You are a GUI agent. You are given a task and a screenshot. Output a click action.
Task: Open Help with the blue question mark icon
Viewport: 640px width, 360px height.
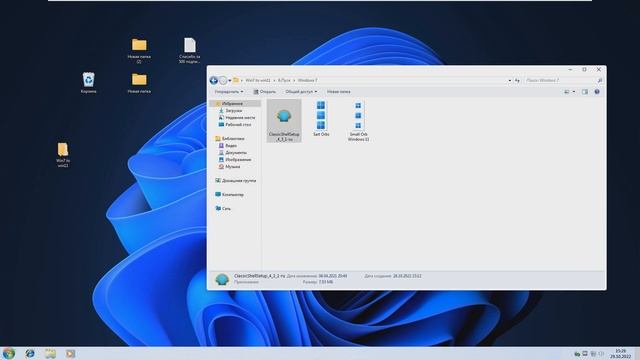597,92
